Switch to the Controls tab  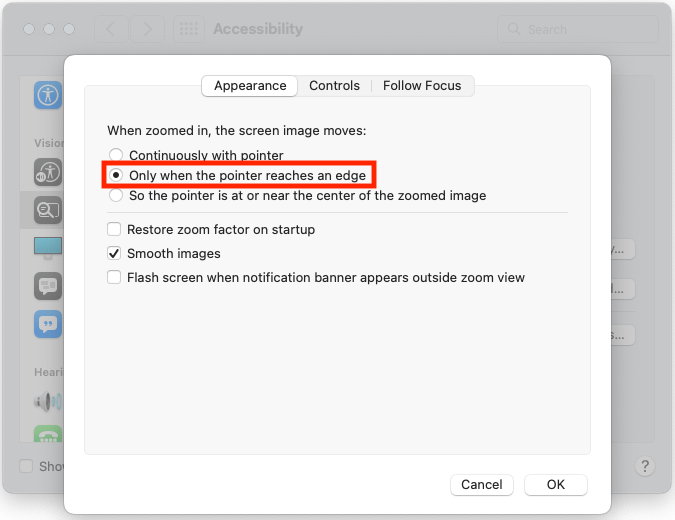334,86
